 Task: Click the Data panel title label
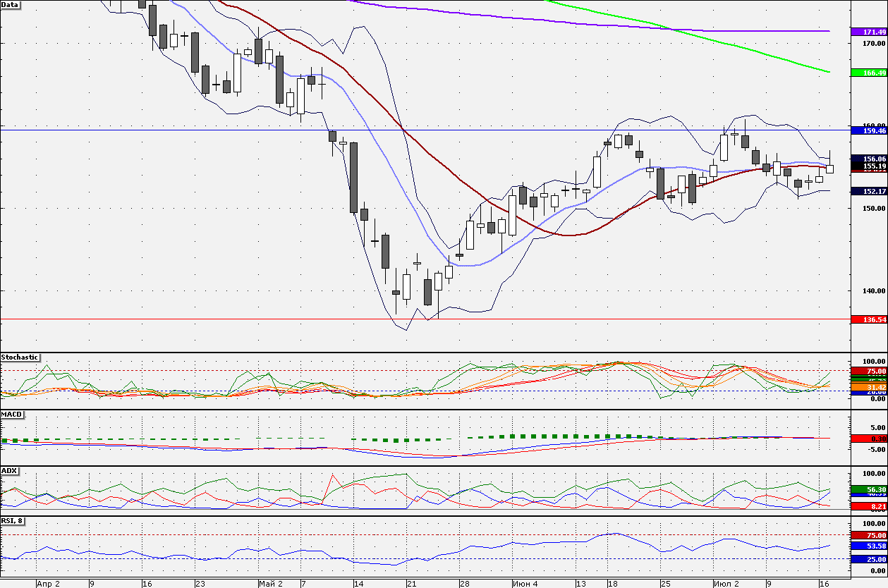point(11,4)
